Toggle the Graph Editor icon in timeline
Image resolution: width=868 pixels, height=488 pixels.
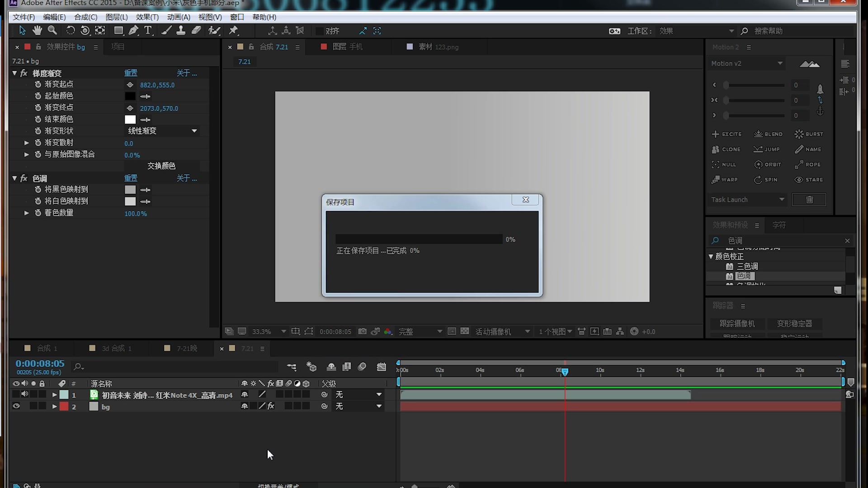(x=382, y=367)
